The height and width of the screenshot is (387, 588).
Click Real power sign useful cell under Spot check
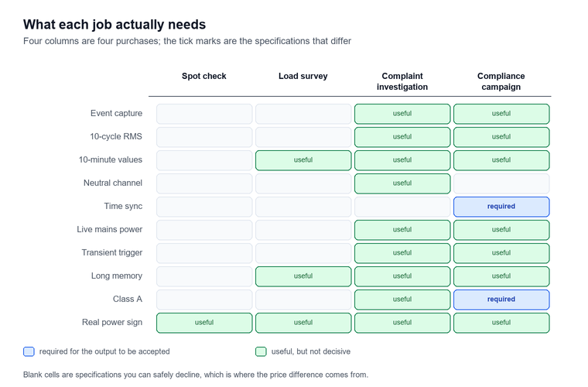tap(204, 323)
